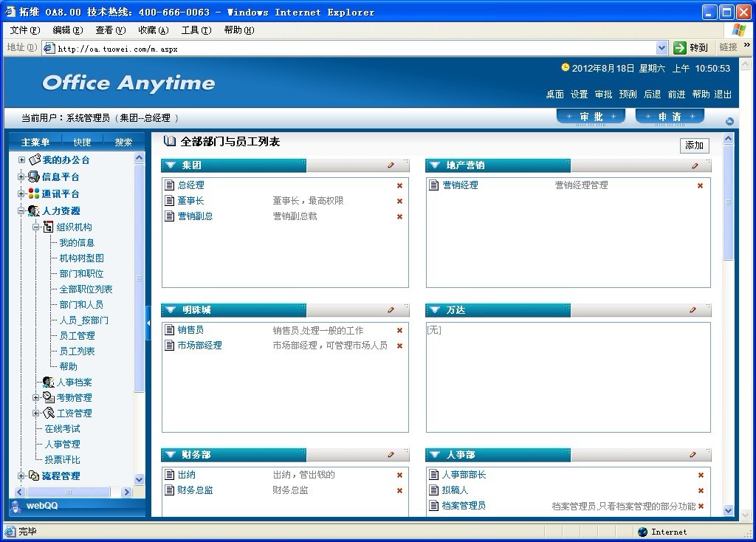Expand the 工资管理 tree node
756x542 pixels.
tap(35, 414)
